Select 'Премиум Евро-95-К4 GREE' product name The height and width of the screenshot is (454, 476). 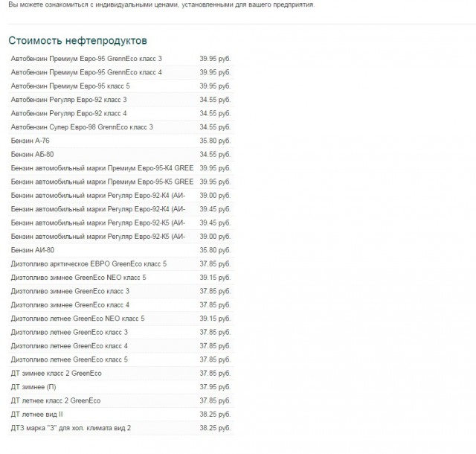point(103,168)
